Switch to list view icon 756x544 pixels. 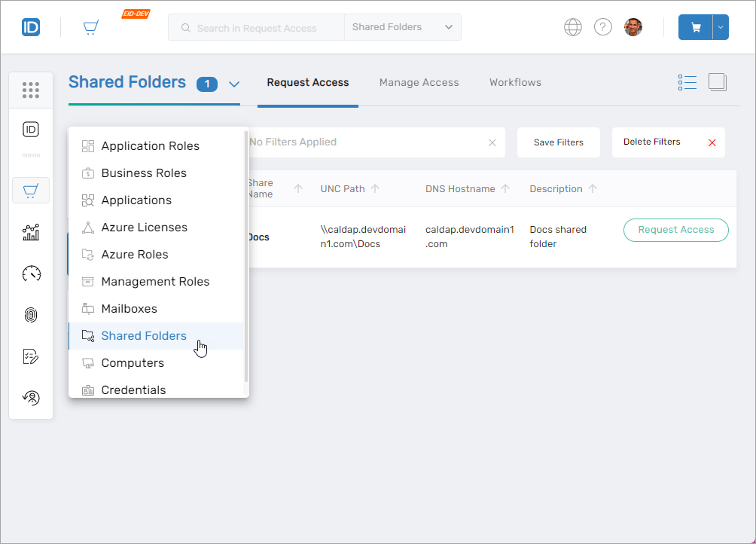coord(687,82)
